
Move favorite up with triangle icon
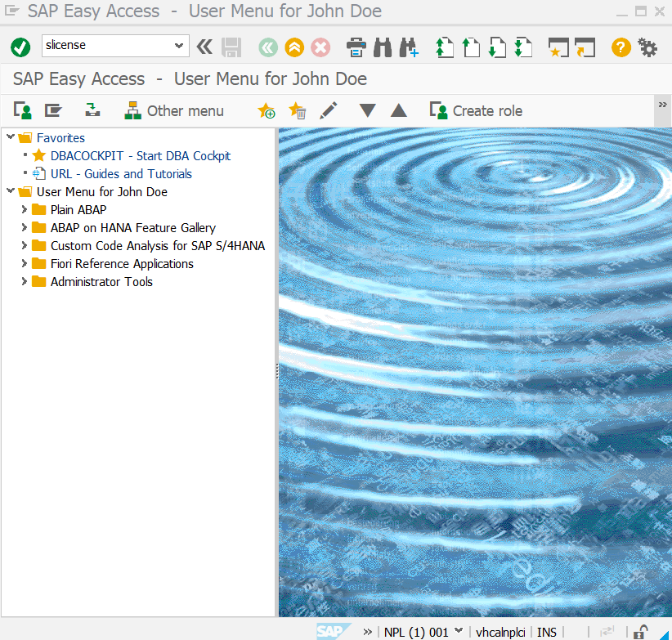coord(399,110)
